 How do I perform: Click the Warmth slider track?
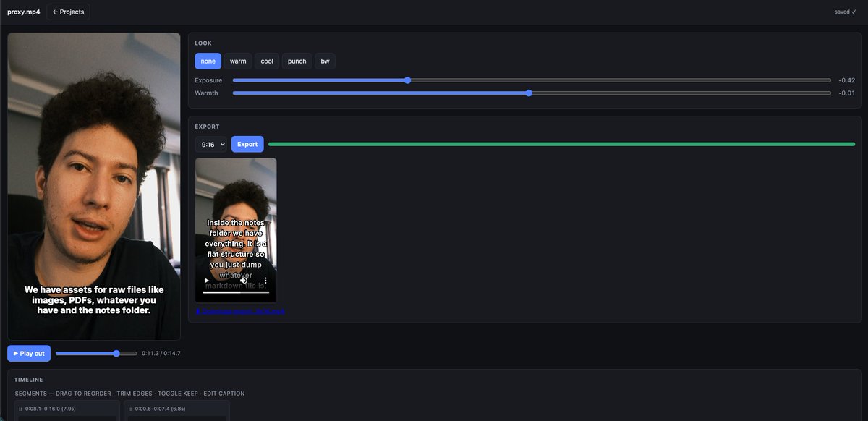coord(532,93)
